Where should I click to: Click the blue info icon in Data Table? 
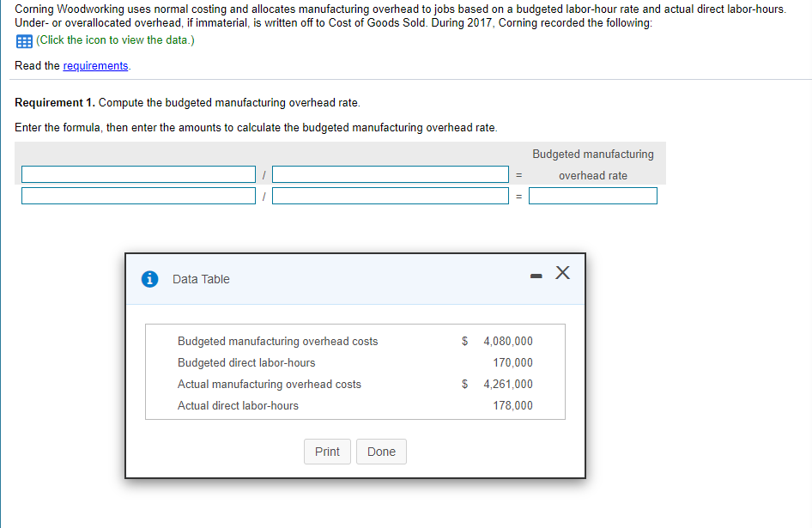(x=149, y=279)
